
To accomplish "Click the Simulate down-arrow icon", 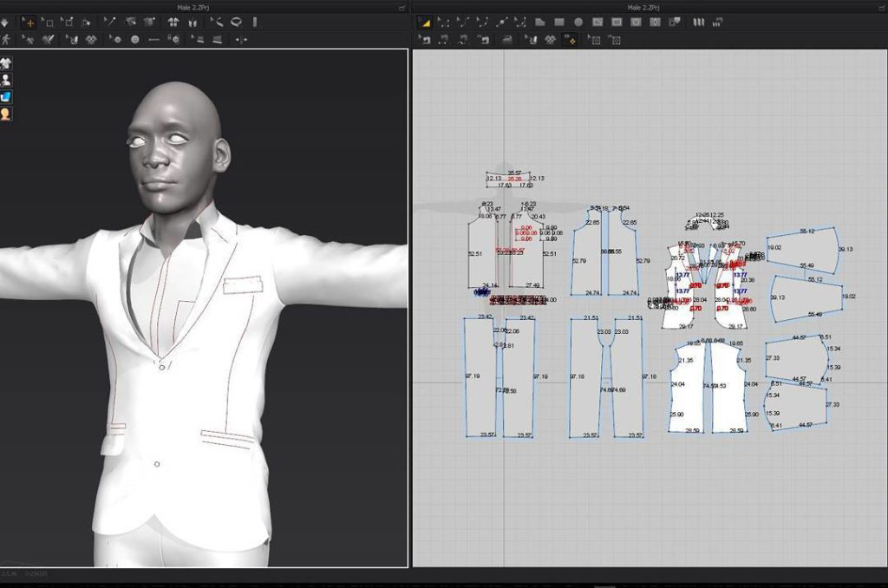I will 5,23.
